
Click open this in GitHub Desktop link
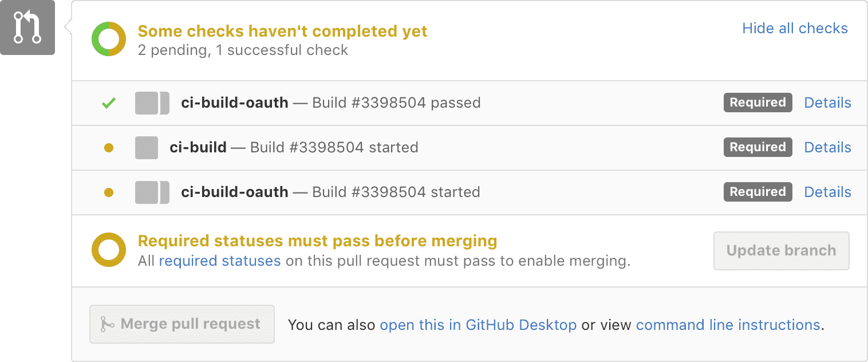click(478, 325)
